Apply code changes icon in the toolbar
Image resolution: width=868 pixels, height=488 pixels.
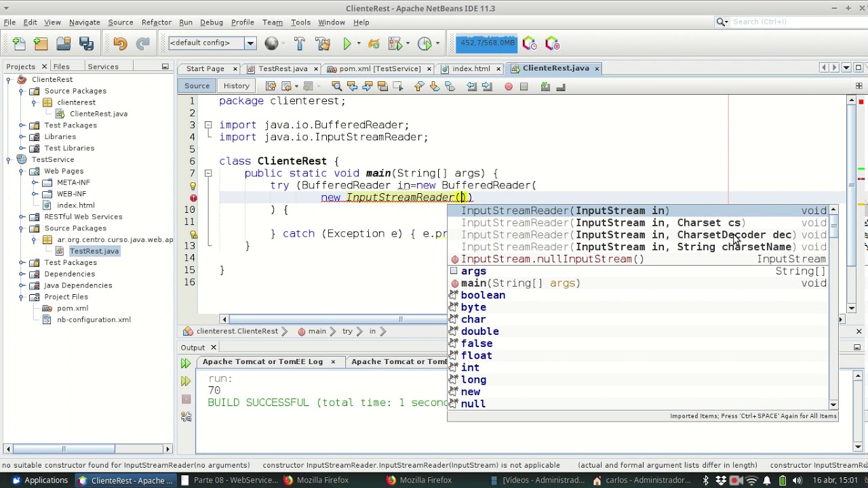374,44
